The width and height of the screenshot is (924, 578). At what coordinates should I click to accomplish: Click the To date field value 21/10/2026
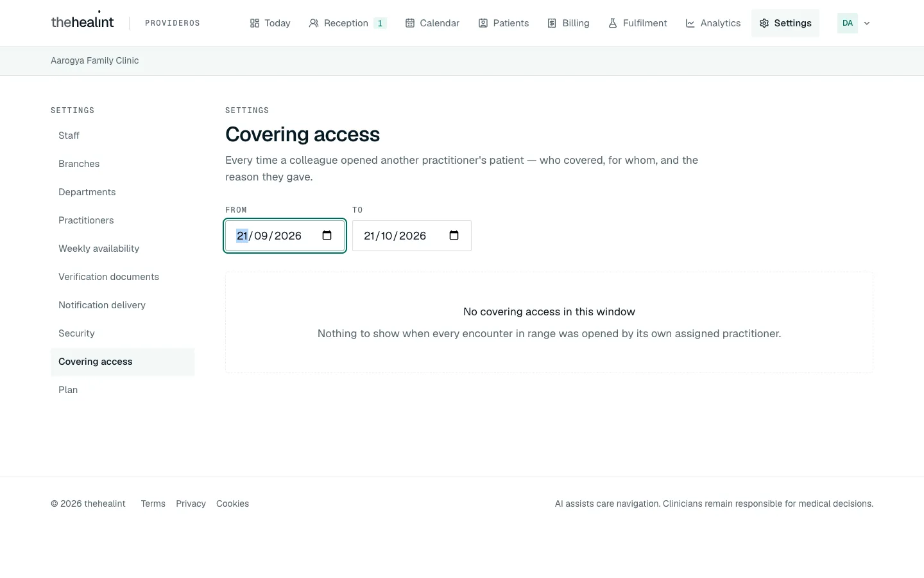click(395, 236)
